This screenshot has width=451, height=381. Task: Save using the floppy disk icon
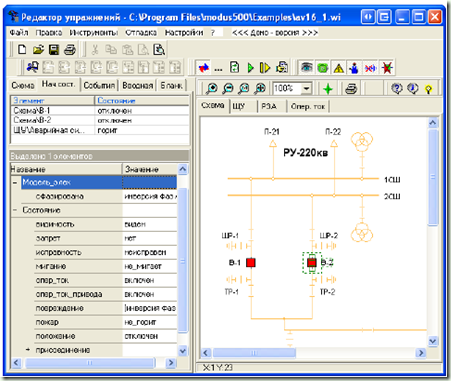(54, 50)
